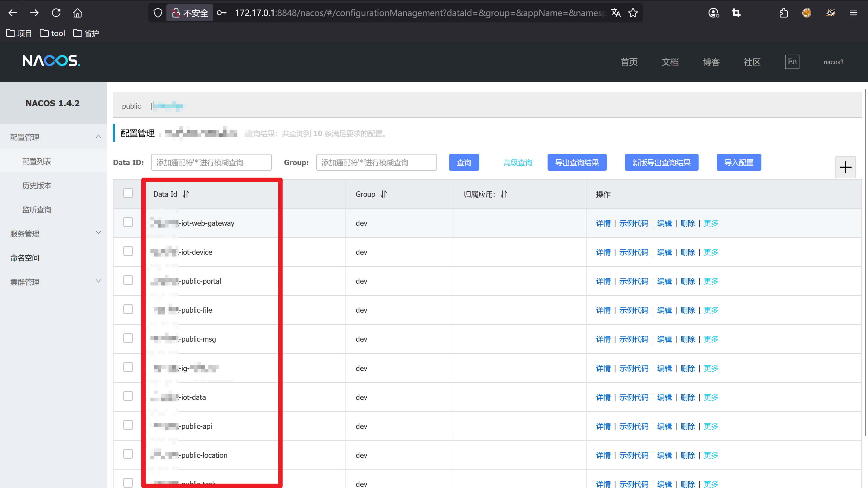868x488 pixels.
Task: Sort table by Group arrows
Action: [x=384, y=194]
